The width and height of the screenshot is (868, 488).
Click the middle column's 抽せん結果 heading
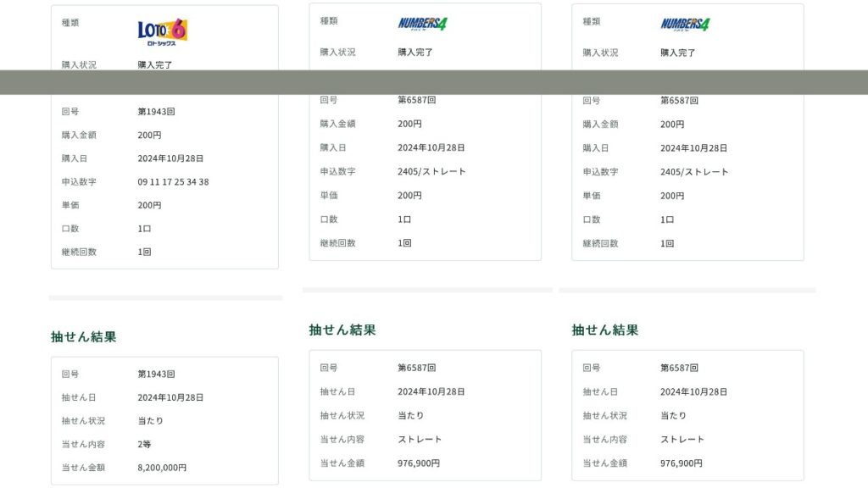tap(342, 330)
